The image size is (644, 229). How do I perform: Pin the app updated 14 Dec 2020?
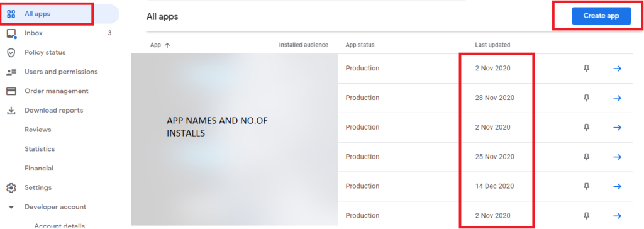586,186
